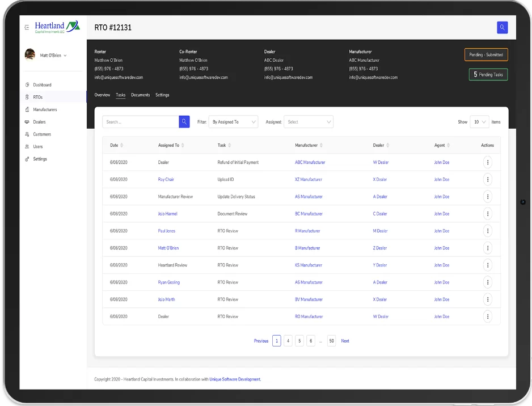Click the blue search icon in top-right header
Image resolution: width=532 pixels, height=406 pixels.
501,27
